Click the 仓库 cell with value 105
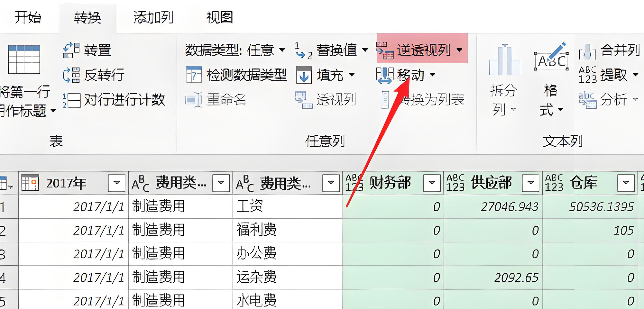 click(590, 230)
